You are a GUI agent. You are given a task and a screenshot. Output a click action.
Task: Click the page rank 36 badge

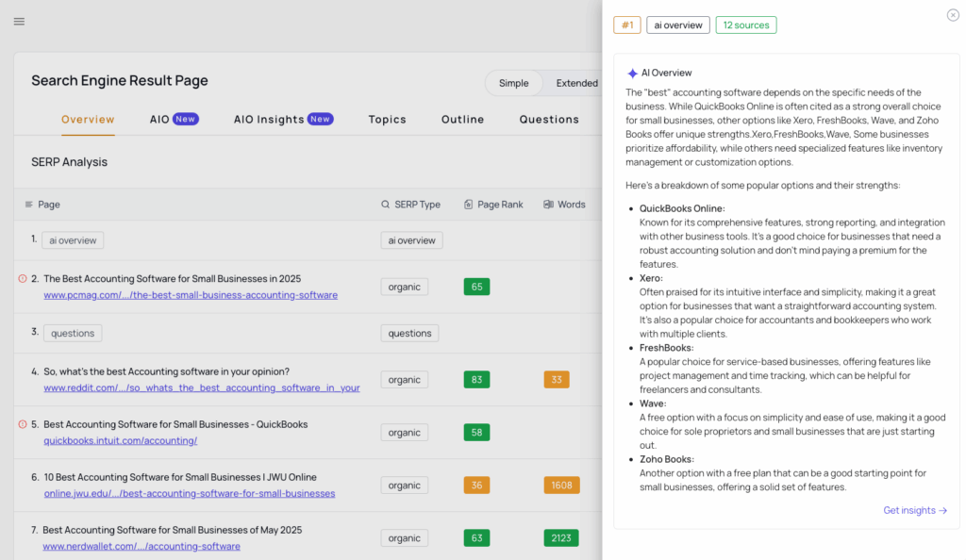(476, 486)
